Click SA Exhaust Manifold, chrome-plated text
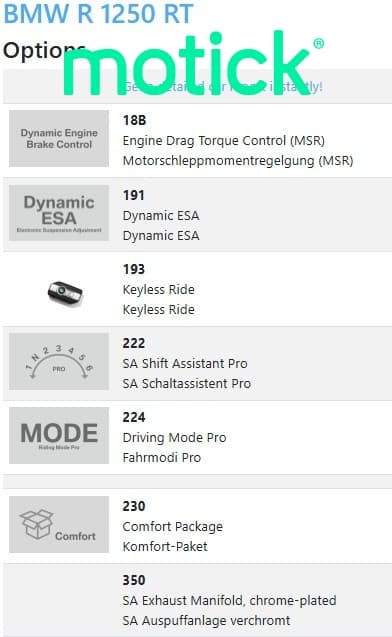The image size is (392, 637). tap(230, 600)
